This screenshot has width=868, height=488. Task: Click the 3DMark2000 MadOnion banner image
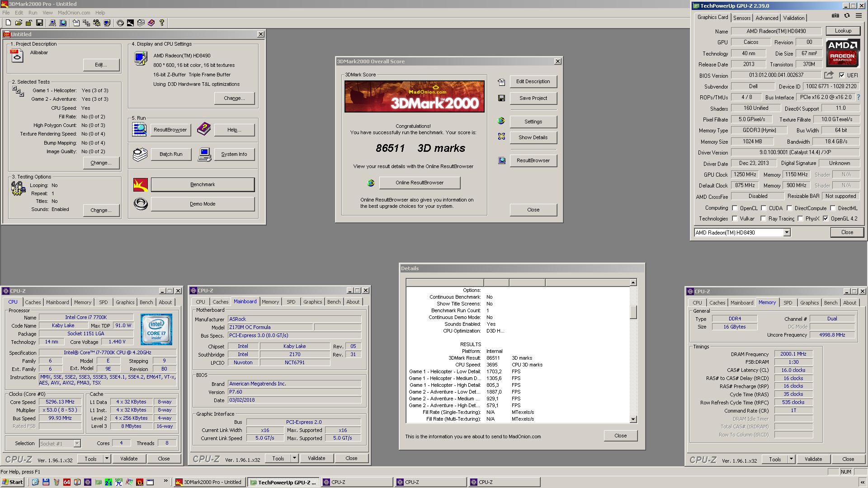pyautogui.click(x=414, y=96)
